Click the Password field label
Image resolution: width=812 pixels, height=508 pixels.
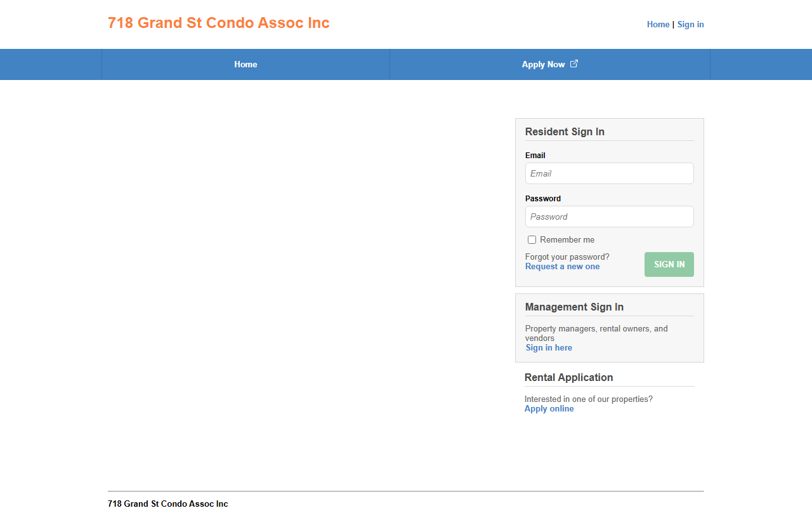coord(543,199)
